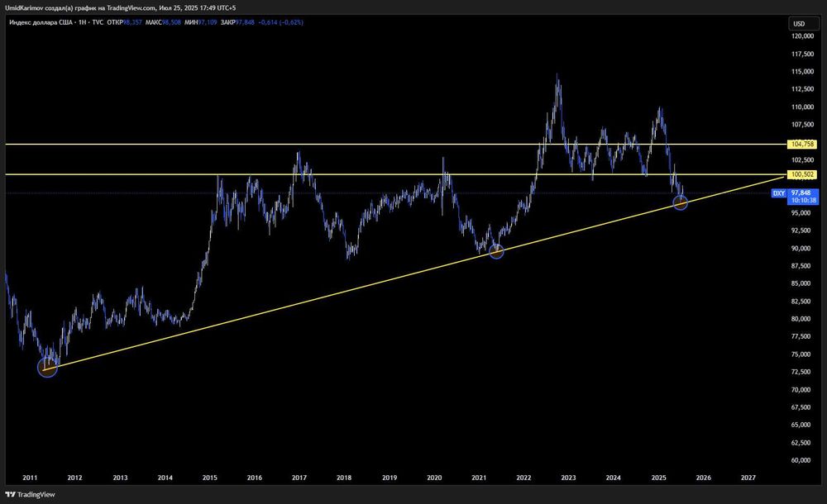Screen dimensions: 827x504
Task: Click the 80,000 price axis value
Action: 801,319
